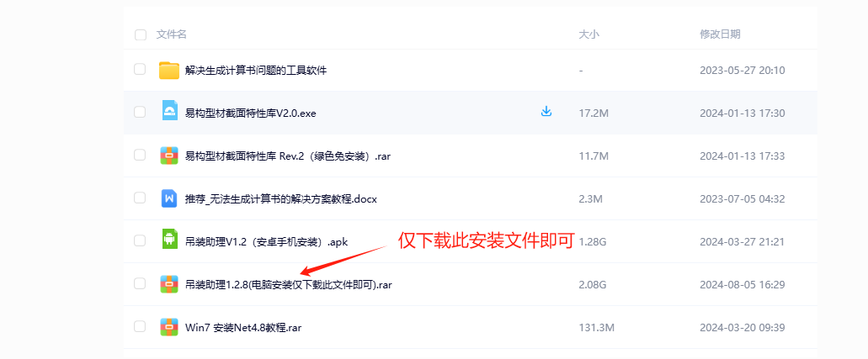Select checkbox for 吊装助理1.2.8 rar file
Image resolution: width=868 pixels, height=359 pixels.
click(x=140, y=284)
